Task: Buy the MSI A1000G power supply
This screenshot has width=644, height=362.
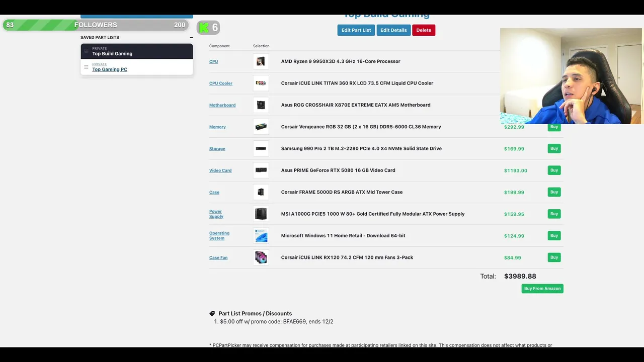Action: tap(554, 214)
